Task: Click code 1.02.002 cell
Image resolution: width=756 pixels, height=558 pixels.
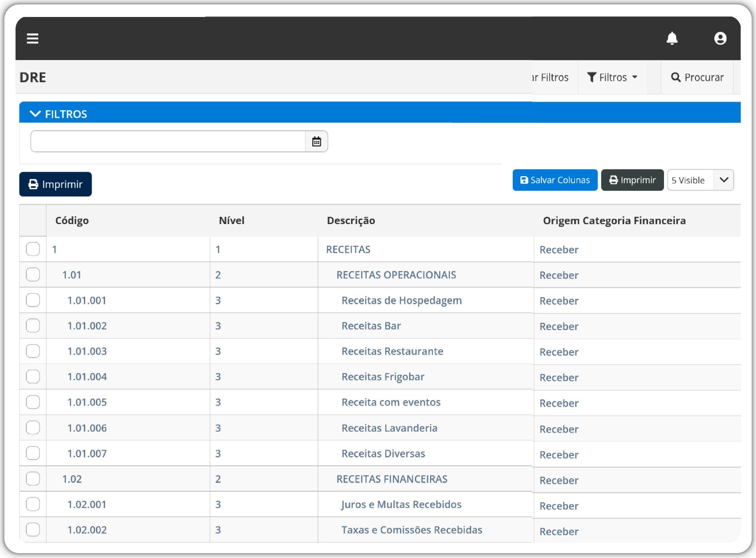Action: coord(87,530)
